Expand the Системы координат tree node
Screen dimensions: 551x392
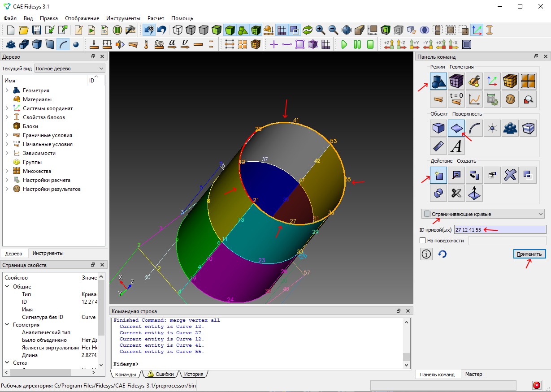(7, 108)
